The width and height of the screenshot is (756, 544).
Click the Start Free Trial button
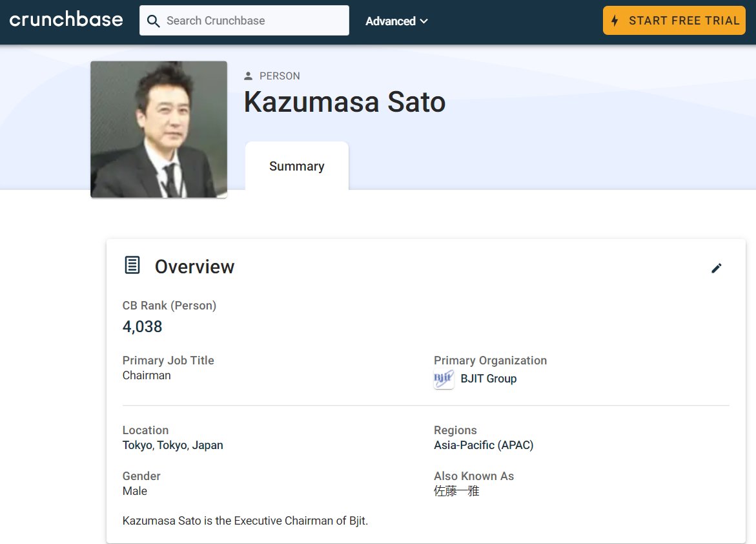674,20
